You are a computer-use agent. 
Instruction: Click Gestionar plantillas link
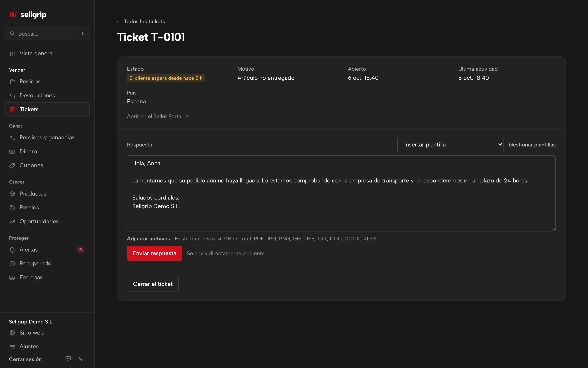click(532, 145)
